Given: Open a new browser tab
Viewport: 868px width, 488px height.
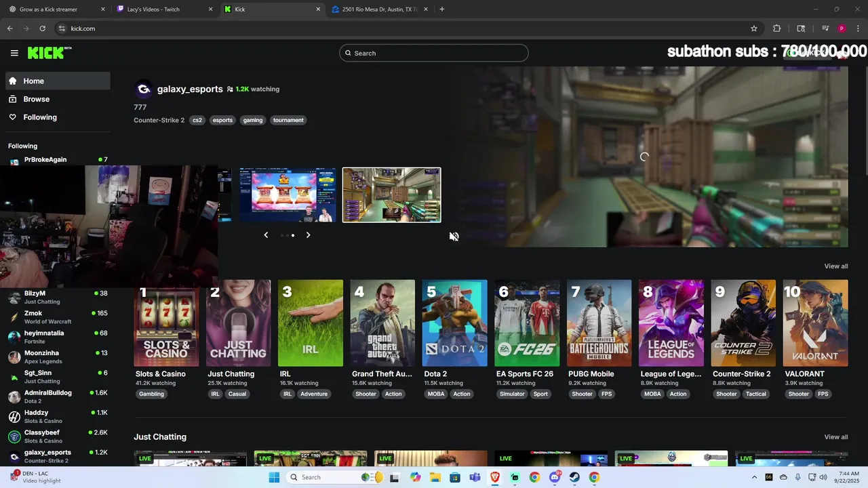Looking at the screenshot, I should click(x=442, y=9).
